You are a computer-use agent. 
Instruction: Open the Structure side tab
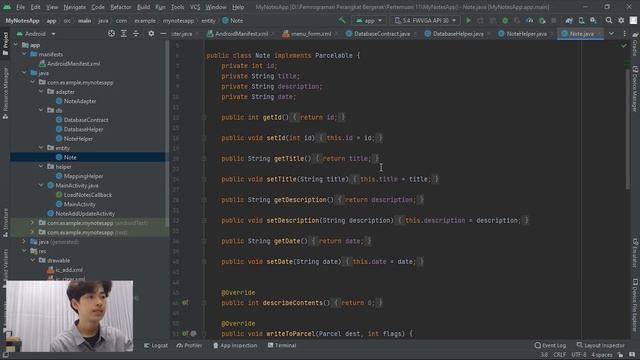5,222
